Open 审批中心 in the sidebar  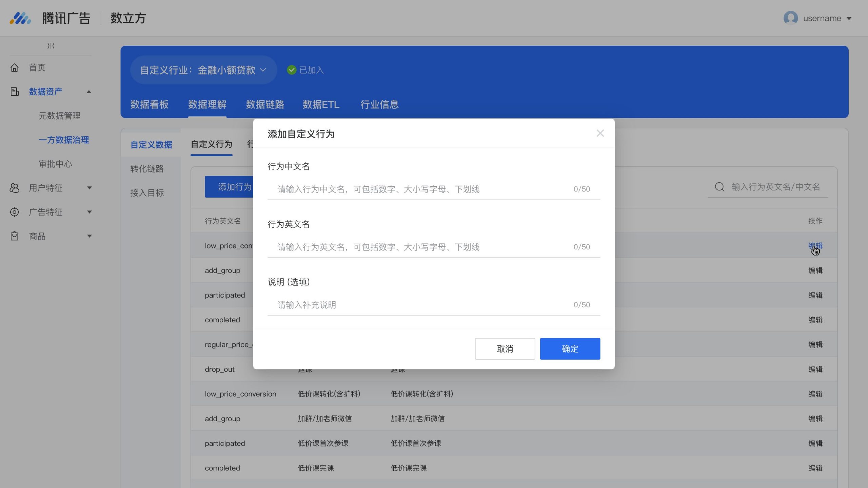click(x=56, y=164)
